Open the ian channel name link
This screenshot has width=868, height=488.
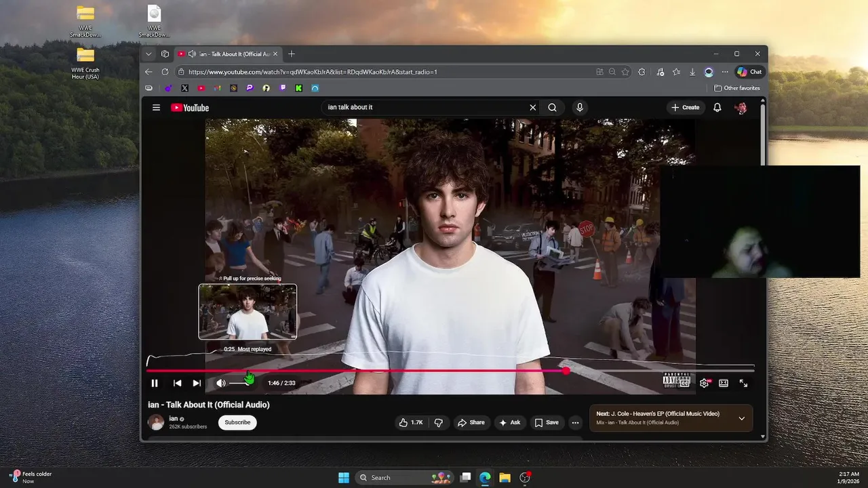pyautogui.click(x=174, y=418)
